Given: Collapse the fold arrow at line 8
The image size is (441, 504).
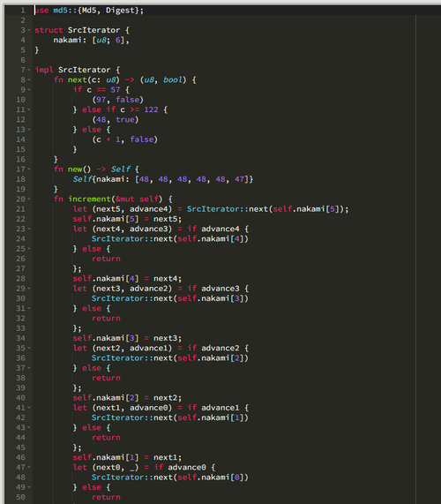Looking at the screenshot, I should tap(29, 79).
